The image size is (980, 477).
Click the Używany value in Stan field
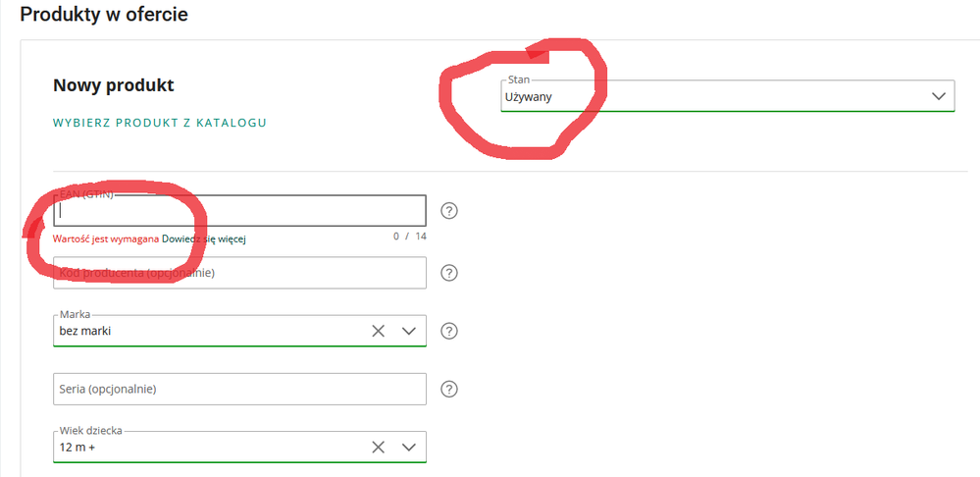pyautogui.click(x=528, y=97)
